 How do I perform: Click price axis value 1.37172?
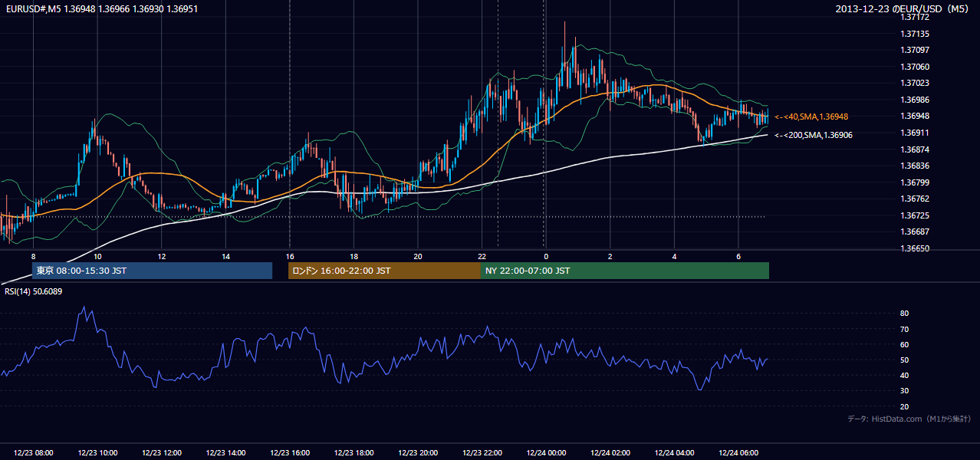[x=915, y=17]
